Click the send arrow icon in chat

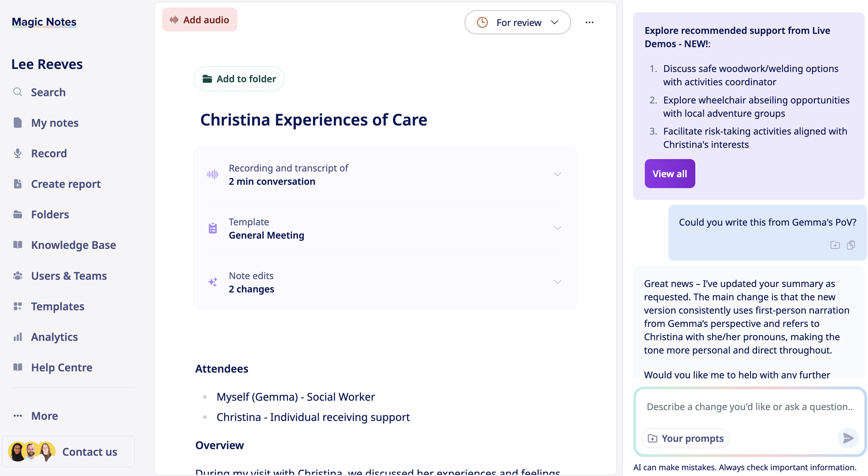click(848, 438)
